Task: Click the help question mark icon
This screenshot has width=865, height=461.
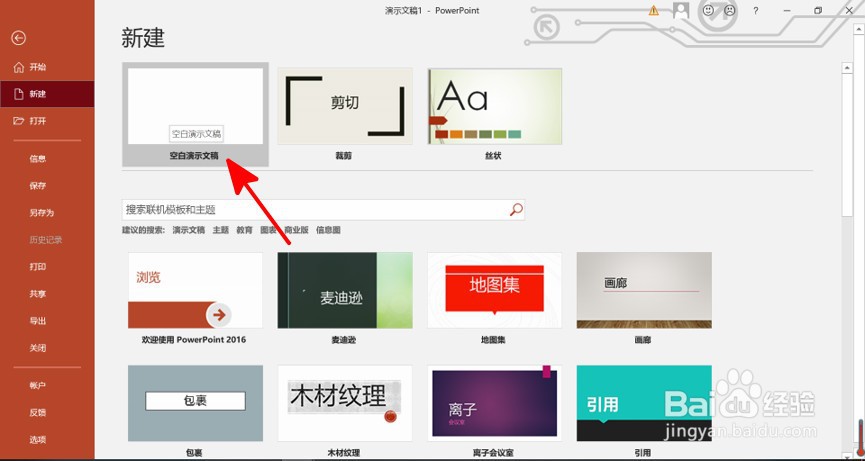Action: click(756, 10)
